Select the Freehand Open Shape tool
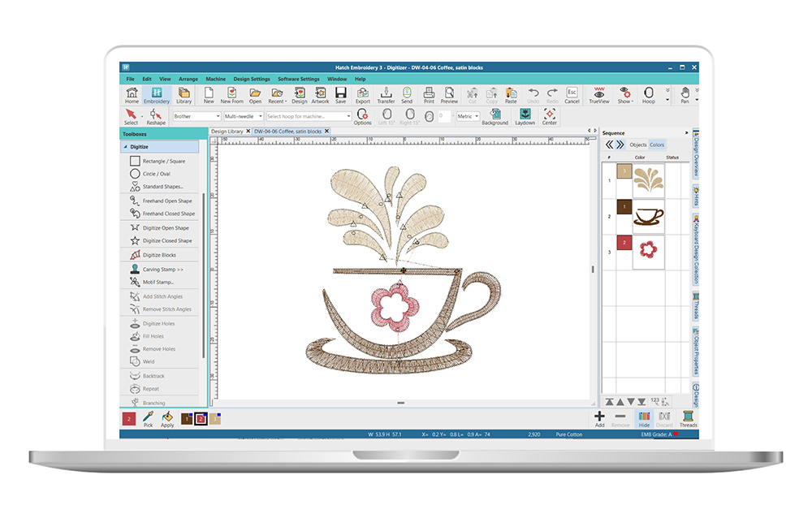 (159, 201)
